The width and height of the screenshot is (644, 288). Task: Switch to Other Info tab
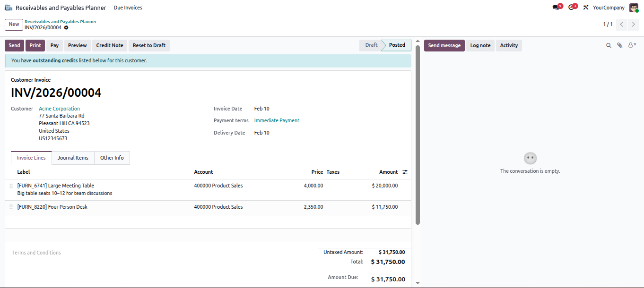112,158
